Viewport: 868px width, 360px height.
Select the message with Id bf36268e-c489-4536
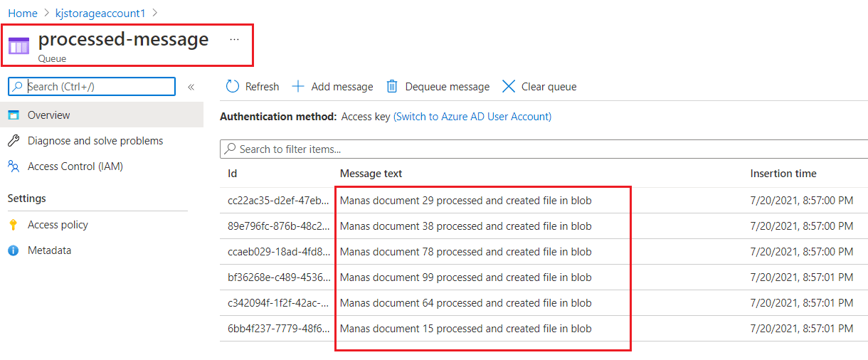(278, 277)
